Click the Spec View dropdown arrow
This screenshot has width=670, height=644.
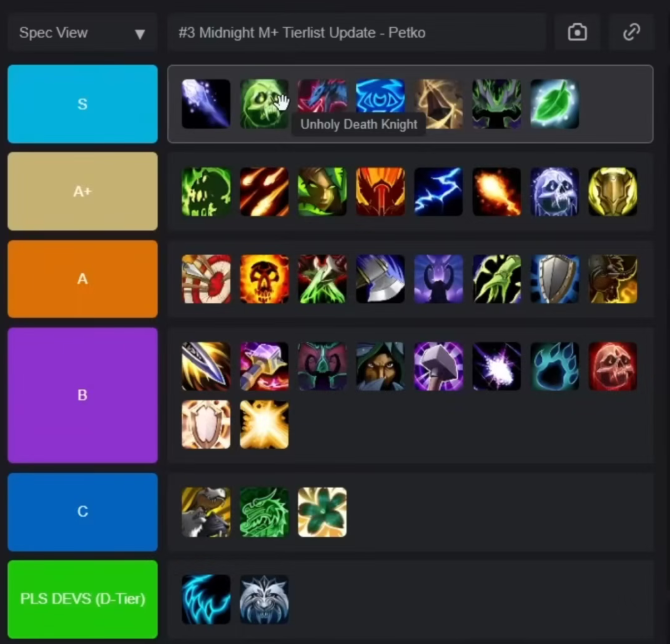(140, 34)
